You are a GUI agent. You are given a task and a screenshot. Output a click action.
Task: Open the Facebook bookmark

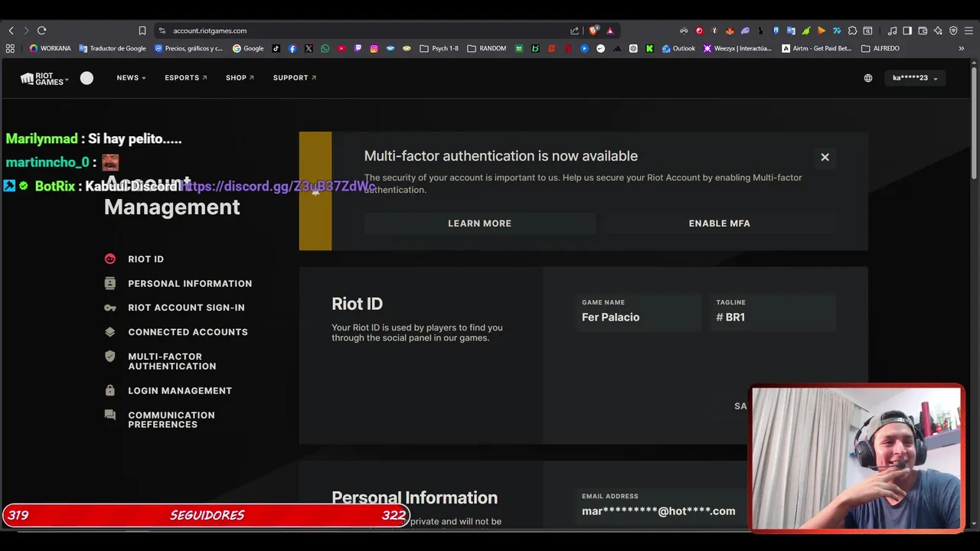(x=292, y=48)
